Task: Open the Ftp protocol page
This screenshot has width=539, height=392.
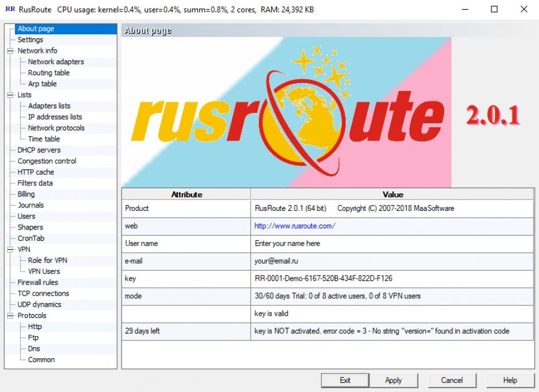Action: [x=33, y=338]
